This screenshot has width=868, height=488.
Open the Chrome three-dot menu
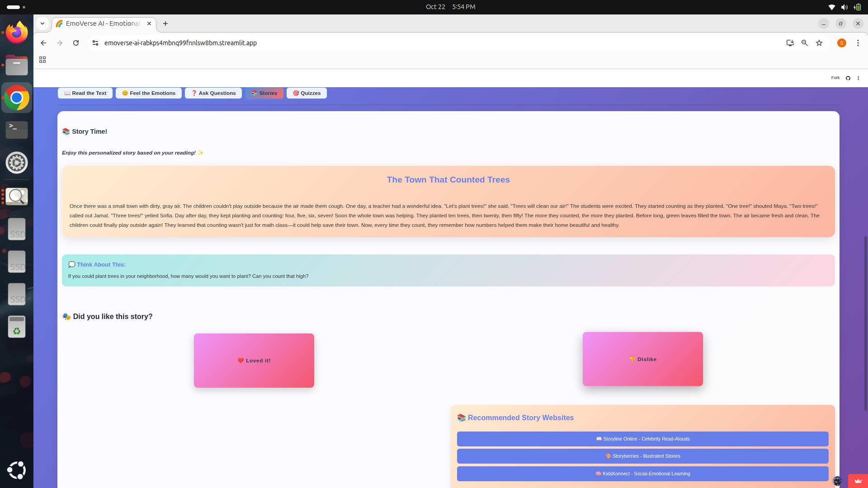(858, 43)
